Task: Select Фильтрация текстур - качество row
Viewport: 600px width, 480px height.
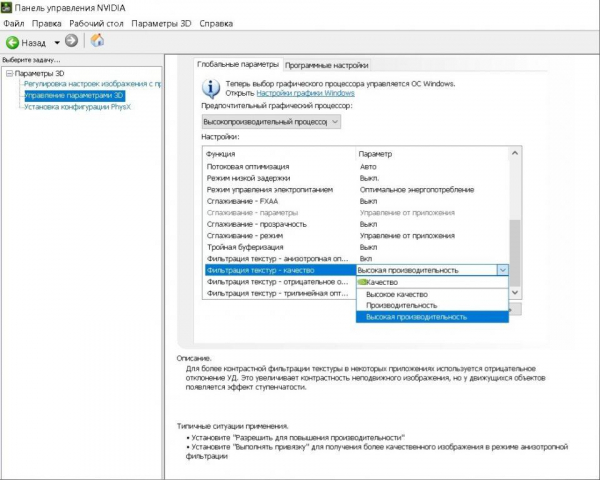Action: (280, 270)
